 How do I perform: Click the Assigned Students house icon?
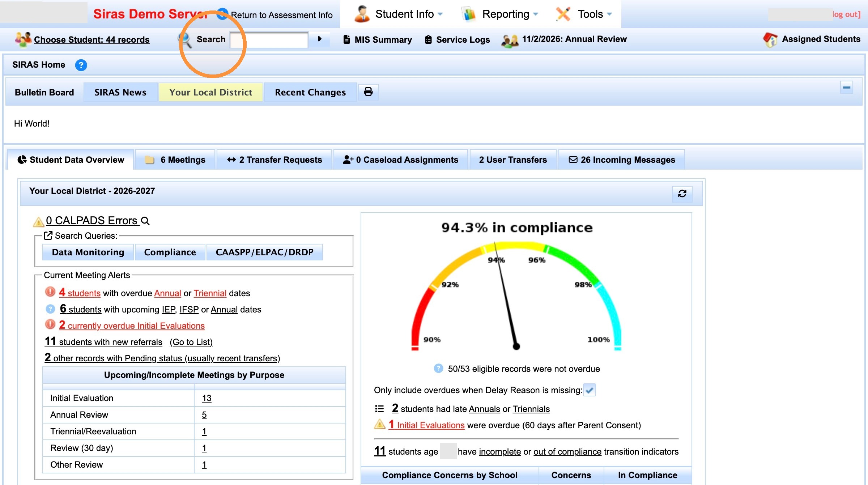pyautogui.click(x=770, y=39)
